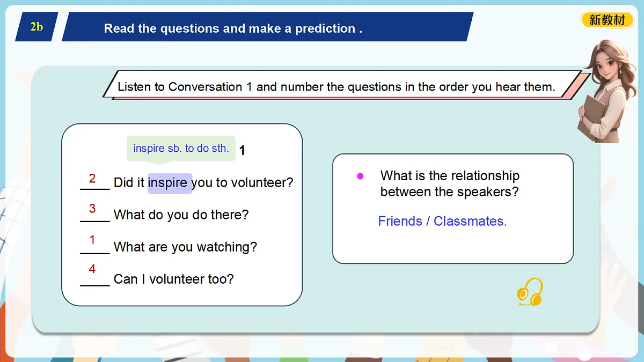
Task: Click the highlighted word inspire
Action: [x=170, y=183]
